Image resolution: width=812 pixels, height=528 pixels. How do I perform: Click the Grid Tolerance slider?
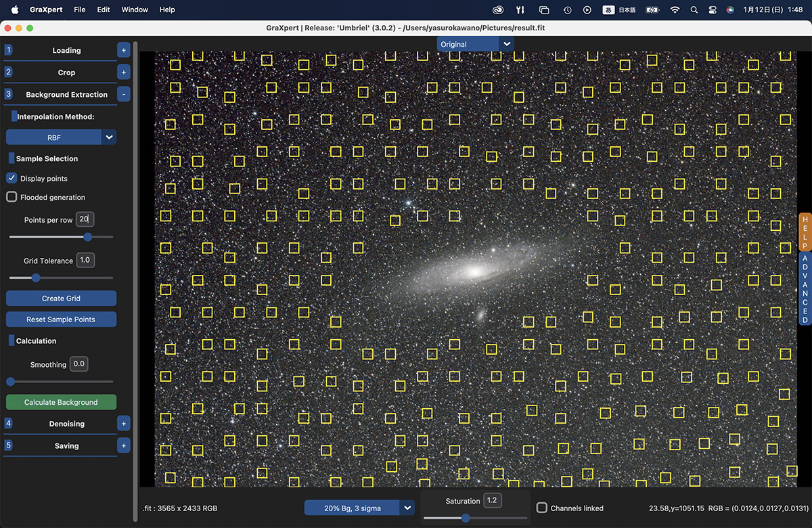tap(62, 278)
